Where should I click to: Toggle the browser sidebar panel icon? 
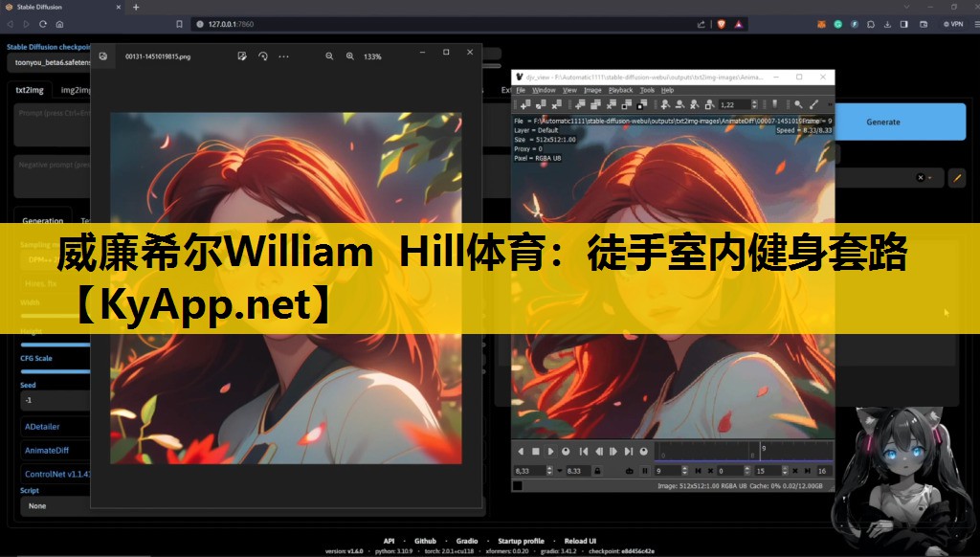(903, 24)
